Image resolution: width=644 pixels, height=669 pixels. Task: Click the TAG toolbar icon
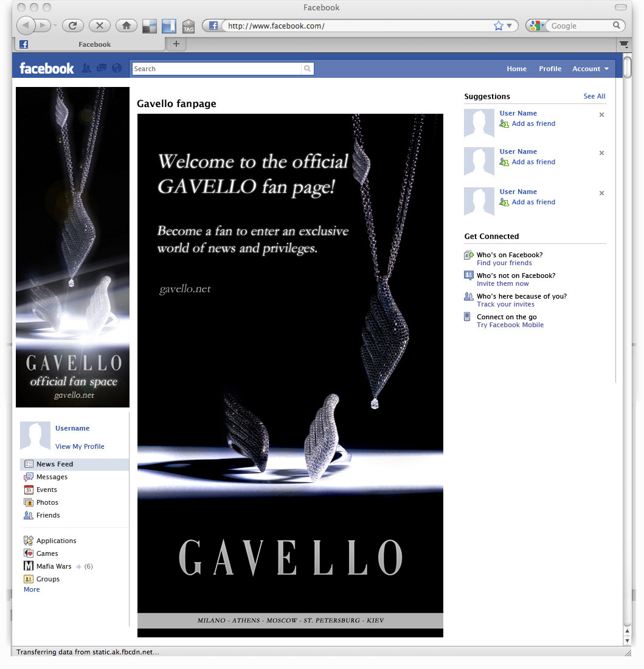[x=188, y=26]
